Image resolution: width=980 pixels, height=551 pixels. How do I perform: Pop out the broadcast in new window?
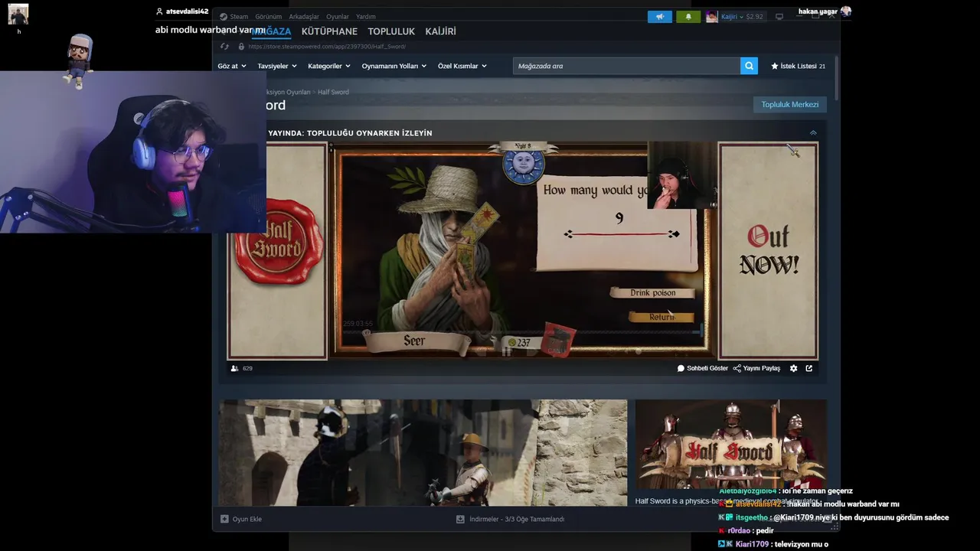tap(808, 368)
